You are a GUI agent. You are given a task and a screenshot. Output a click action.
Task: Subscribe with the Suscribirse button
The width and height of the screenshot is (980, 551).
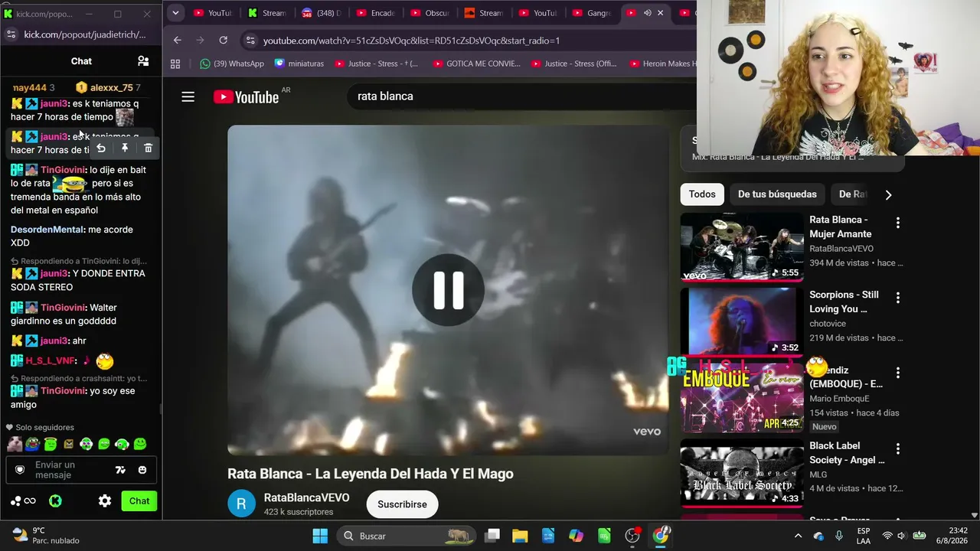pyautogui.click(x=402, y=504)
